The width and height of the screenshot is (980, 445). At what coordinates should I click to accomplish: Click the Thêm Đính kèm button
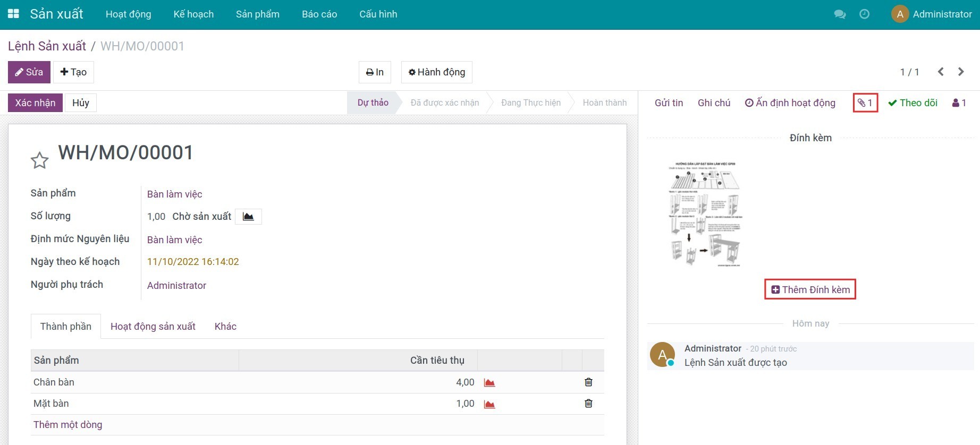pos(810,290)
